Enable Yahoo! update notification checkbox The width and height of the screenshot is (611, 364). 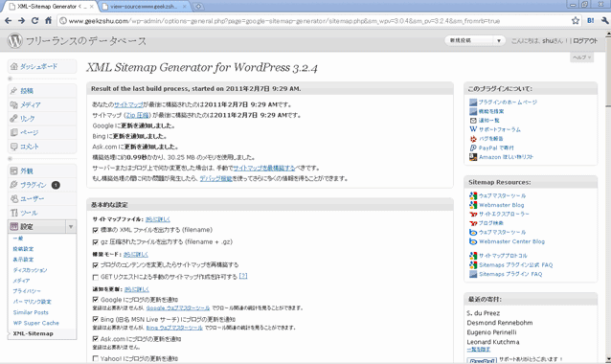(96, 358)
